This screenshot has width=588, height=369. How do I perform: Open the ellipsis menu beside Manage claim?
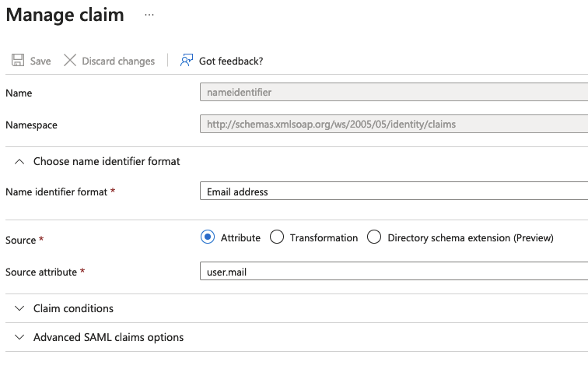pos(149,16)
